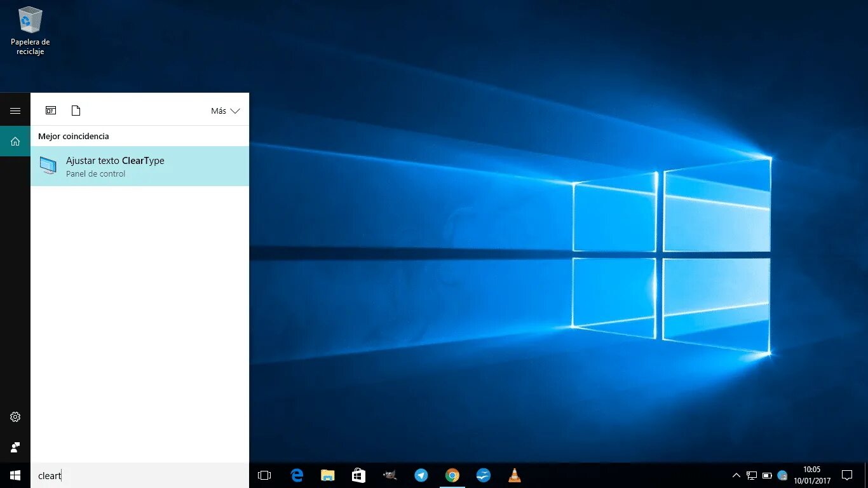This screenshot has height=488, width=868.
Task: Open Action Center notifications icon
Action: click(847, 475)
